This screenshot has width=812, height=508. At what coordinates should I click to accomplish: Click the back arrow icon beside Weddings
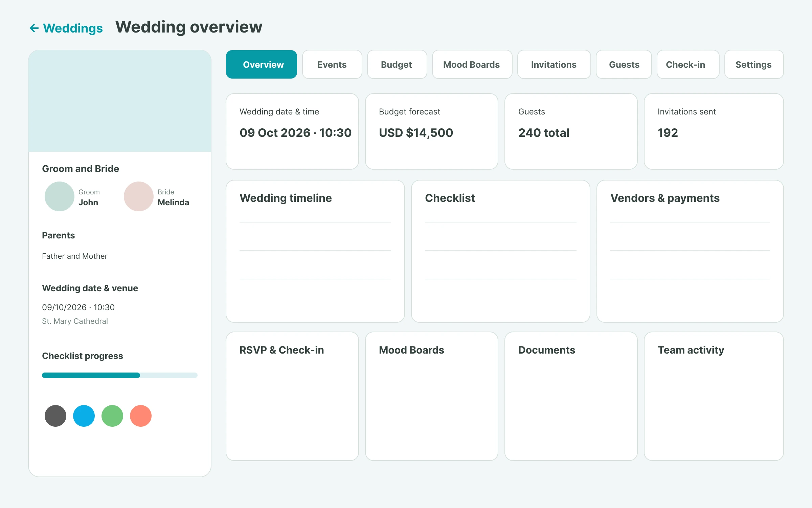tap(34, 28)
